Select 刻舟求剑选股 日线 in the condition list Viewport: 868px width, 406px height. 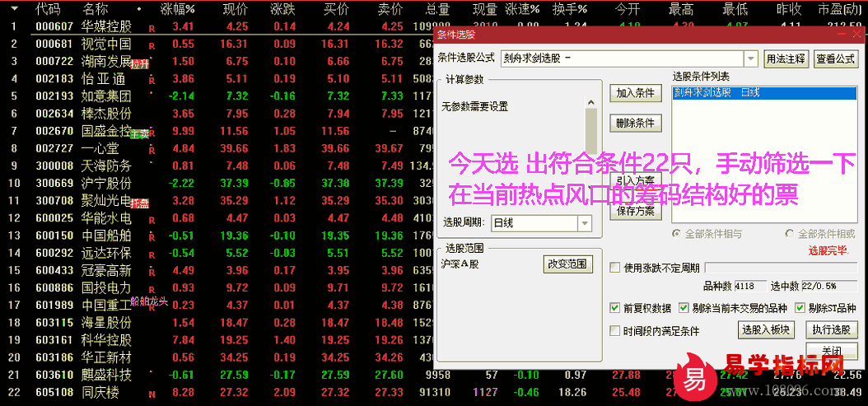tap(764, 93)
